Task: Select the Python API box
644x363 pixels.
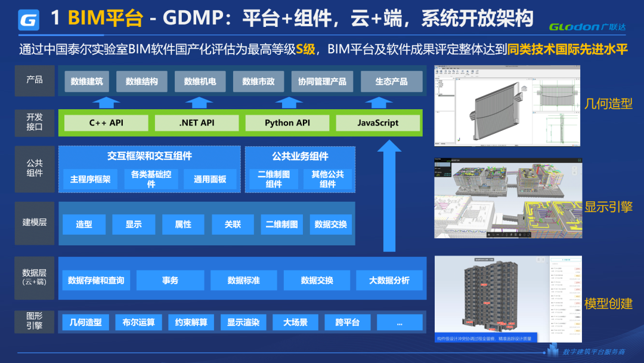Action: 287,123
